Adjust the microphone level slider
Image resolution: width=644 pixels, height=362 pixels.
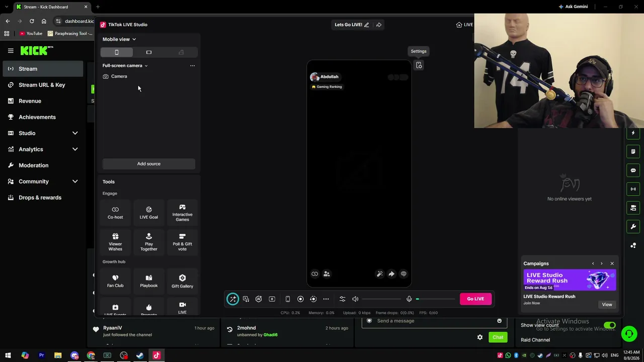435,299
